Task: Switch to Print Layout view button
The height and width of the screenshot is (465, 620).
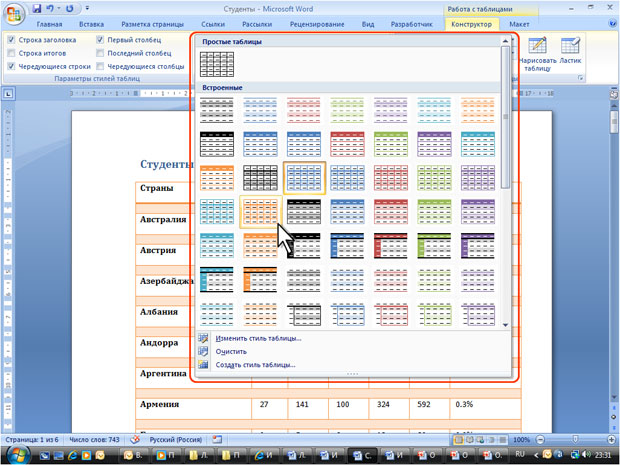Action: [459, 440]
